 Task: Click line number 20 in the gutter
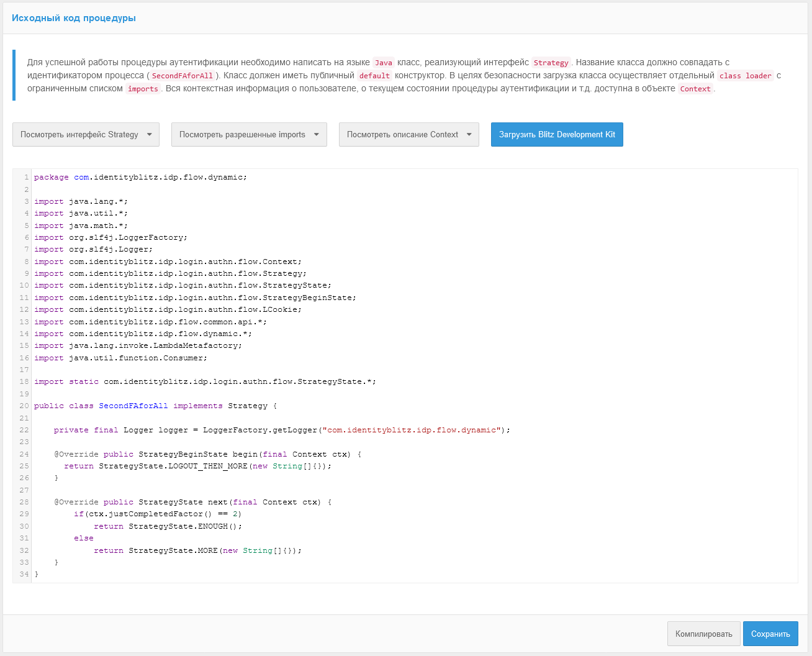pyautogui.click(x=24, y=406)
